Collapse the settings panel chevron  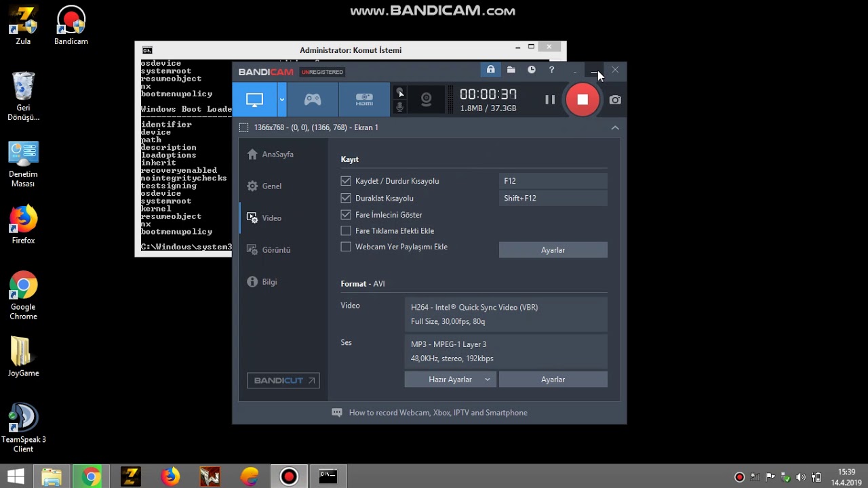coord(615,127)
